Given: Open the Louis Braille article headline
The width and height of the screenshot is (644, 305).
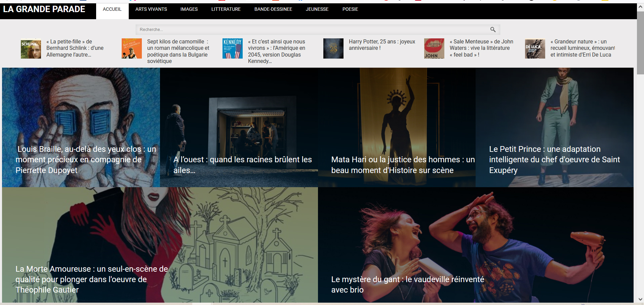Looking at the screenshot, I should pos(86,160).
